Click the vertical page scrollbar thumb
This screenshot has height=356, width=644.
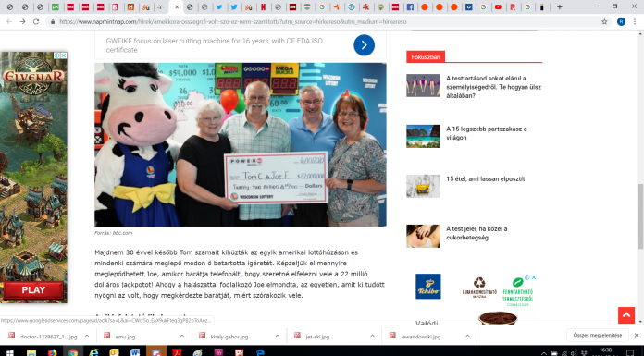point(640,216)
